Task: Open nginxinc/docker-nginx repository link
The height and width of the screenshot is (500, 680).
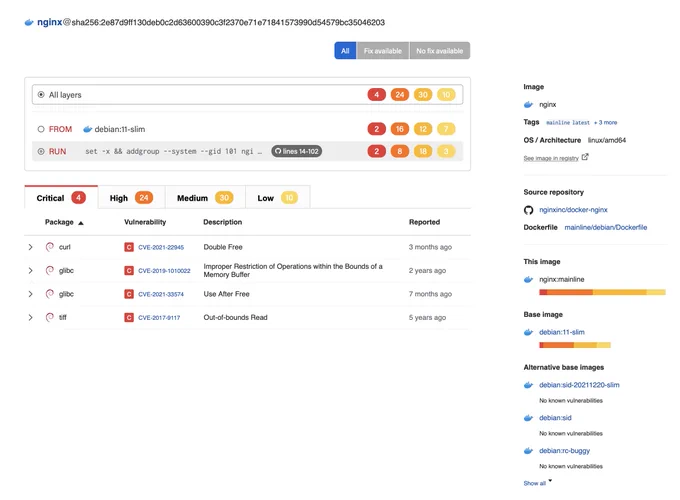Action: tap(573, 210)
